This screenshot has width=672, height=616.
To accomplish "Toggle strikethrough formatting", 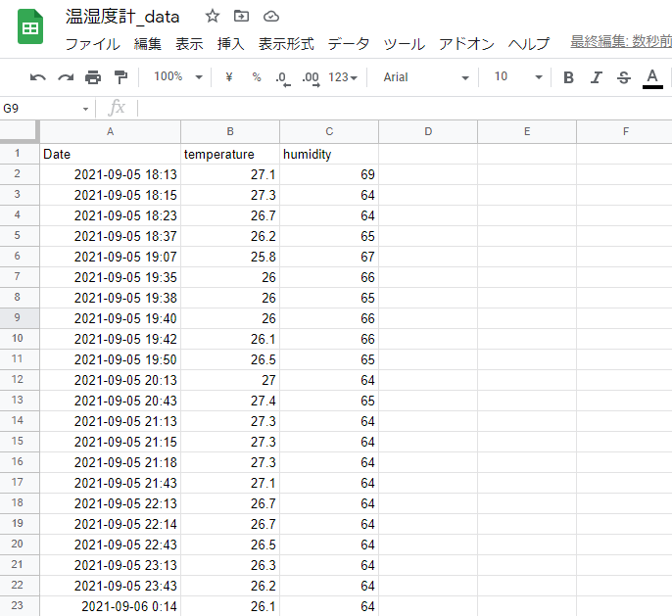I will 623,77.
